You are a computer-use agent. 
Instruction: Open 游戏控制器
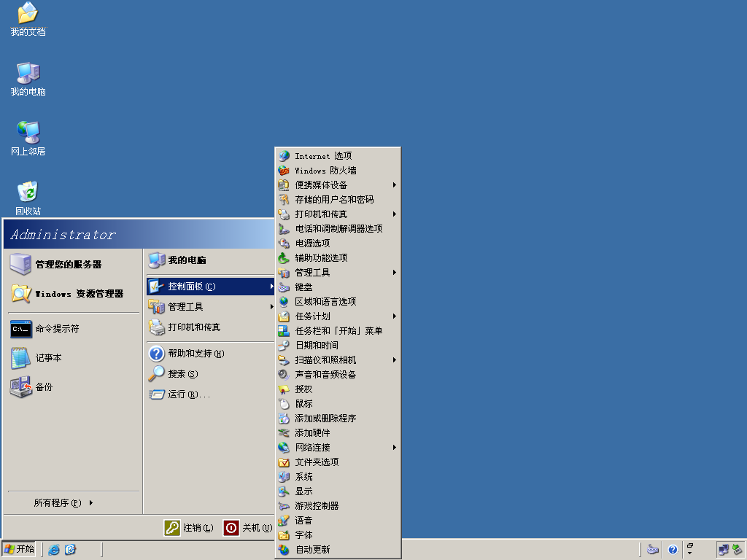(338, 506)
